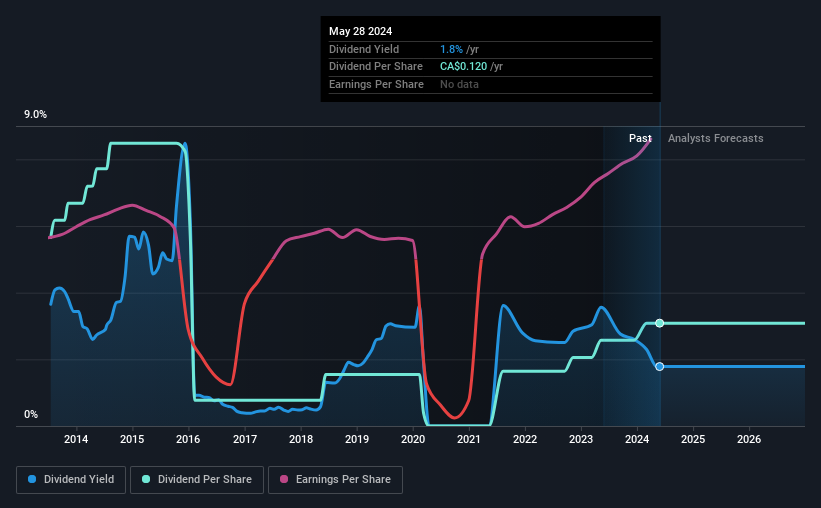Click the May 28 2024 tooltip date header
The height and width of the screenshot is (508, 821).
361,31
